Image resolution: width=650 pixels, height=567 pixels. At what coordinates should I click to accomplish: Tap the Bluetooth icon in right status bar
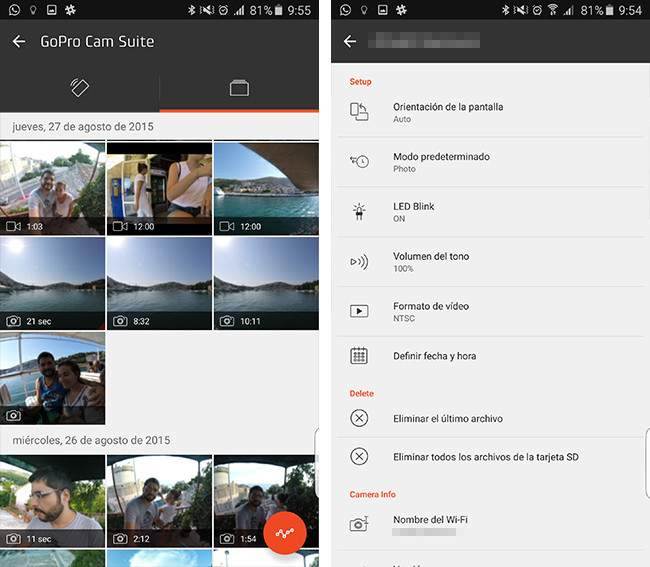point(505,10)
